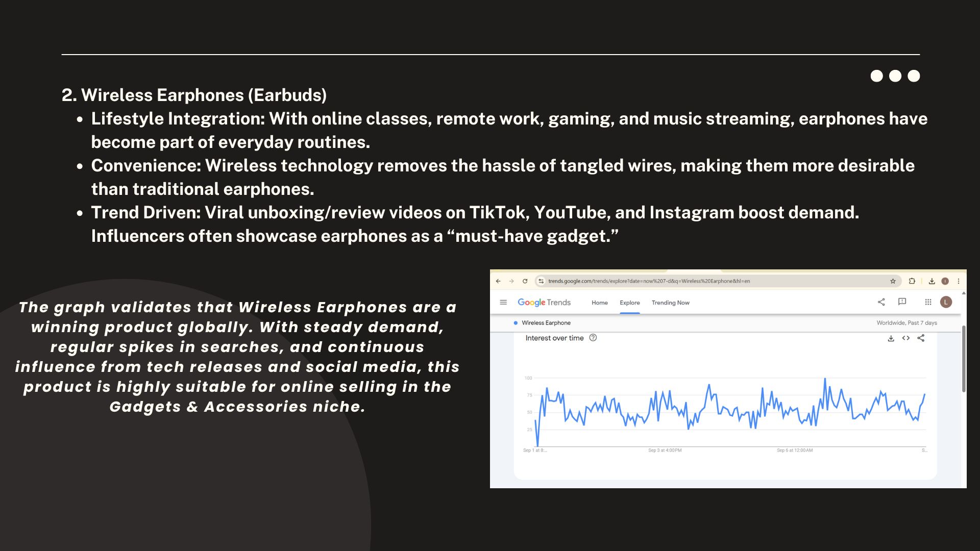
Task: Switch to the Home tab
Action: (599, 303)
